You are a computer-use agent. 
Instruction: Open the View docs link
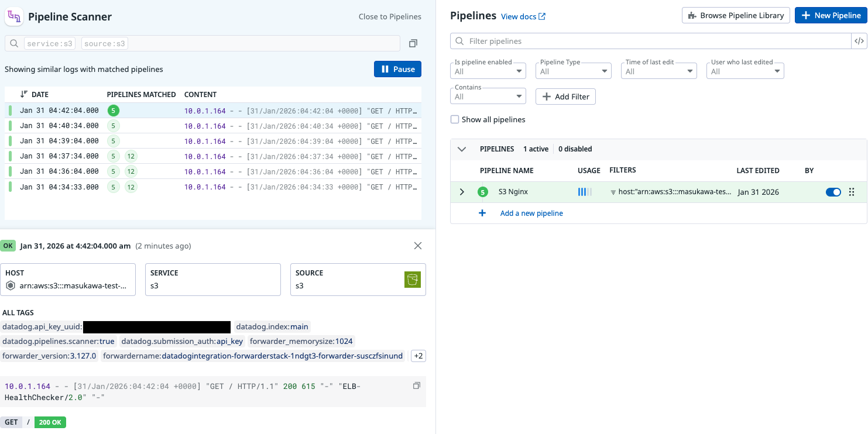523,16
